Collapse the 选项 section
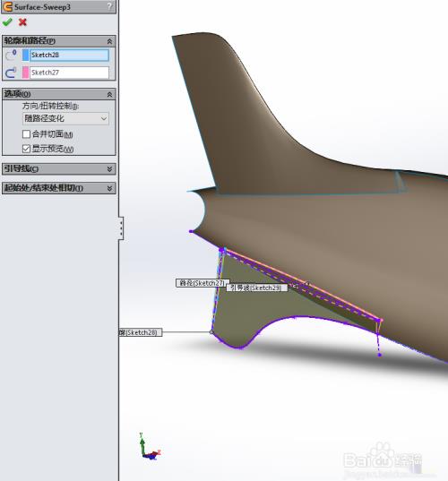This screenshot has height=481, width=448. (x=109, y=94)
